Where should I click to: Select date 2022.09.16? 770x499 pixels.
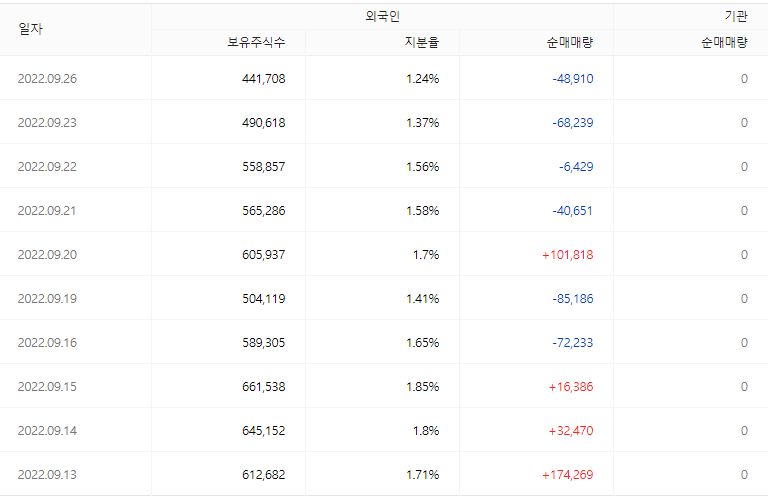pyautogui.click(x=47, y=342)
